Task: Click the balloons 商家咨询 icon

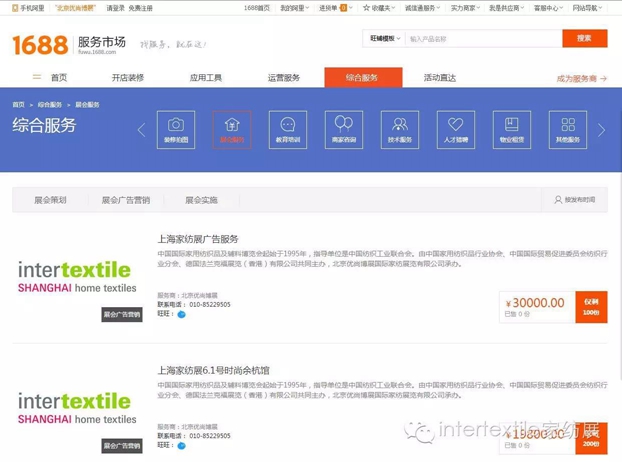Action: (344, 129)
